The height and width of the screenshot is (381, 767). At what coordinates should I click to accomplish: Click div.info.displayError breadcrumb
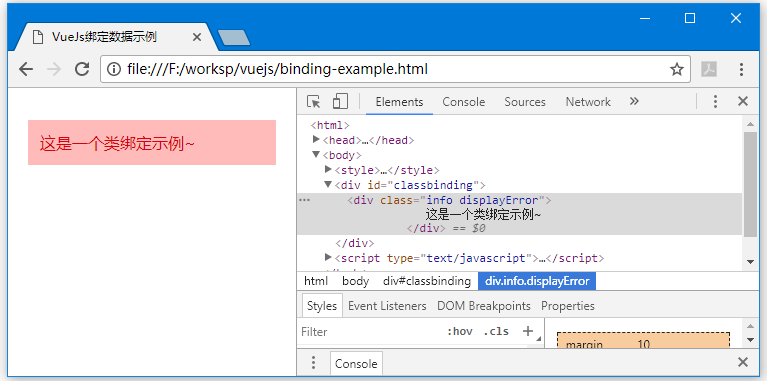pos(537,281)
